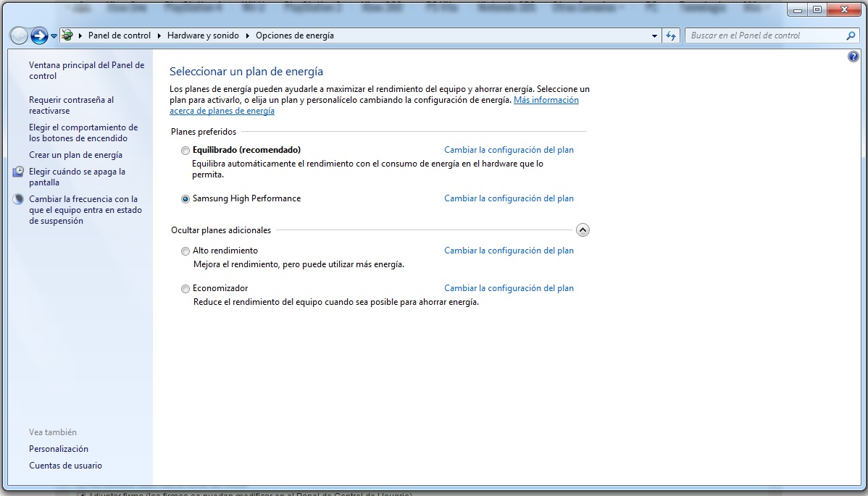Image resolution: width=868 pixels, height=496 pixels.
Task: Click the Forward navigation arrow
Action: click(38, 35)
